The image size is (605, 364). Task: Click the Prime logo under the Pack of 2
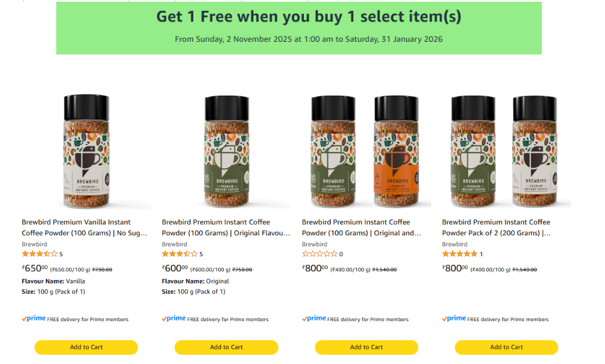click(x=454, y=319)
